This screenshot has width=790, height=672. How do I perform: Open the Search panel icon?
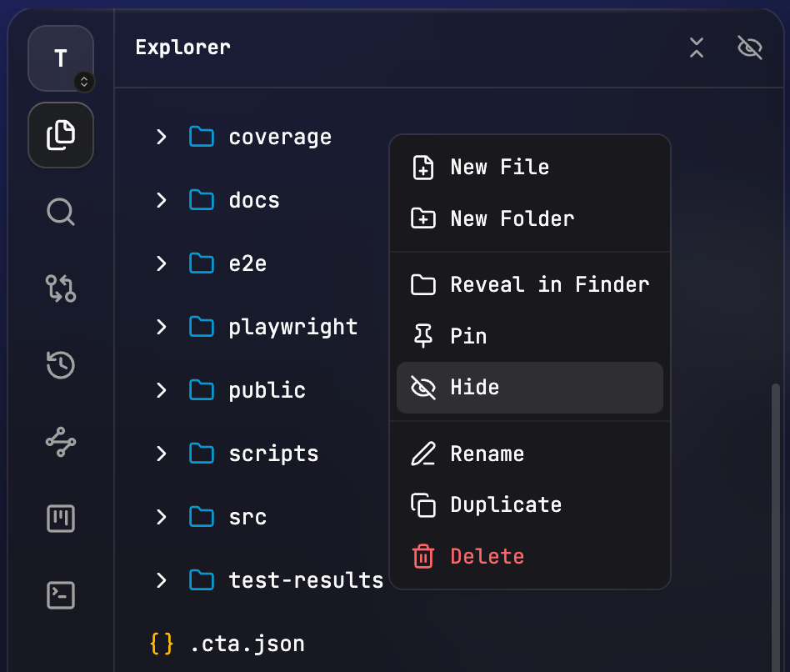tap(61, 212)
